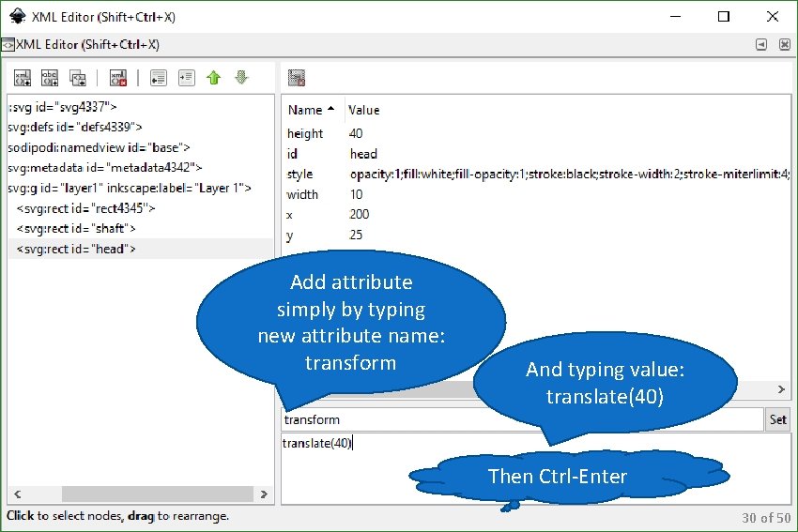The image size is (798, 532).
Task: Select the x attribute row
Action: pos(536,215)
